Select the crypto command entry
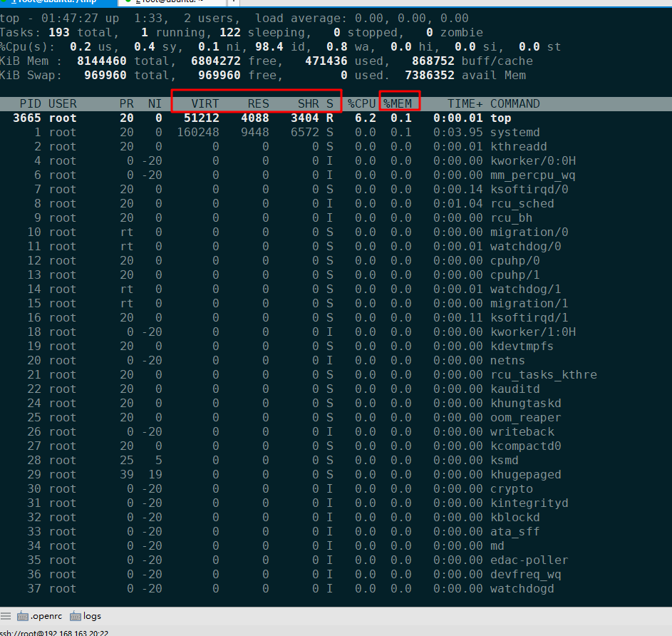Screen dimensions: 672x636 click(x=511, y=489)
